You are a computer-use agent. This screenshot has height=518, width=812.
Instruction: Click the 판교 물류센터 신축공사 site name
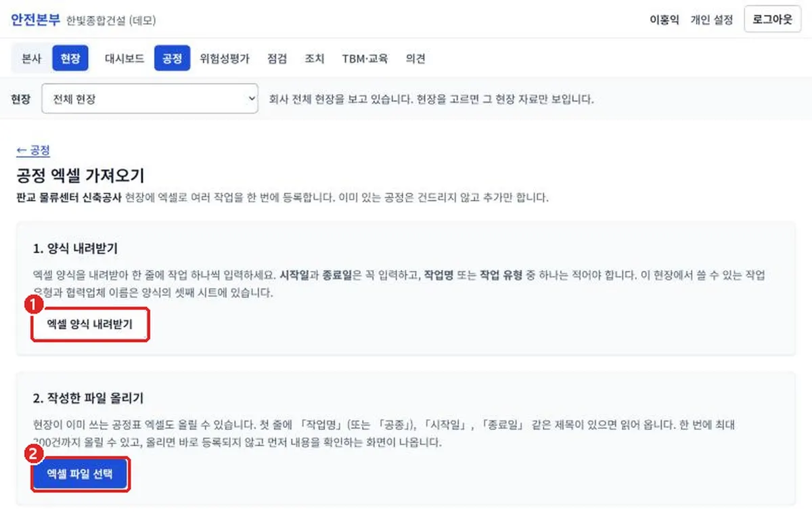[69, 198]
